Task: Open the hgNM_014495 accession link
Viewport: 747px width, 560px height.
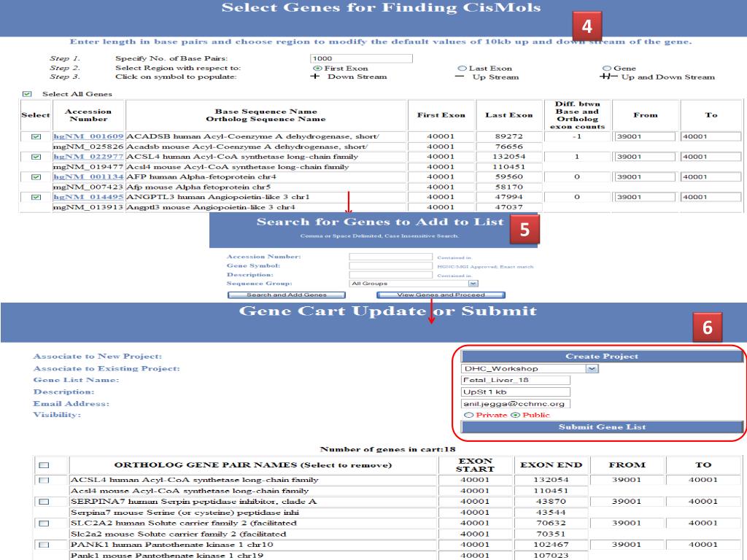Action: point(88,197)
